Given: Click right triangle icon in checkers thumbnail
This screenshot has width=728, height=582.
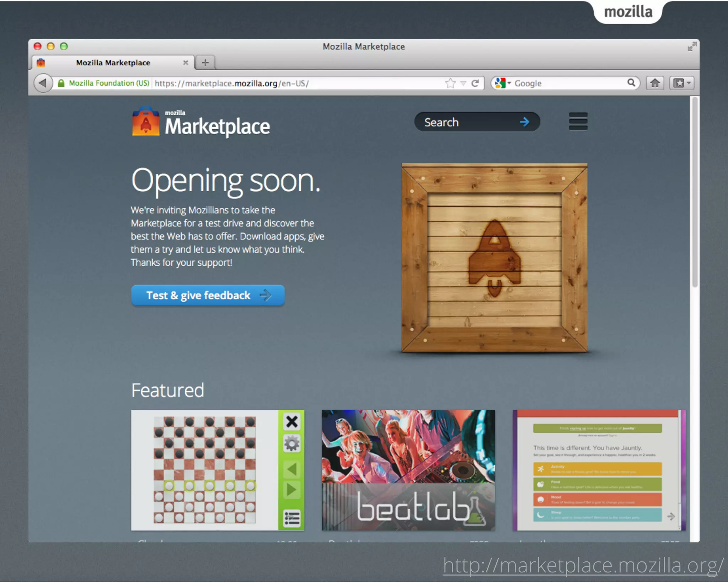Looking at the screenshot, I should point(292,490).
